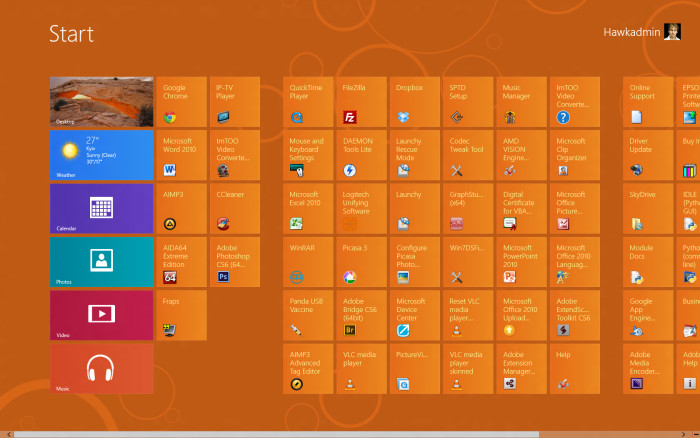This screenshot has height=438, width=700.
Task: Open the Launchy Rescue Mode tile
Action: pyautogui.click(x=415, y=155)
